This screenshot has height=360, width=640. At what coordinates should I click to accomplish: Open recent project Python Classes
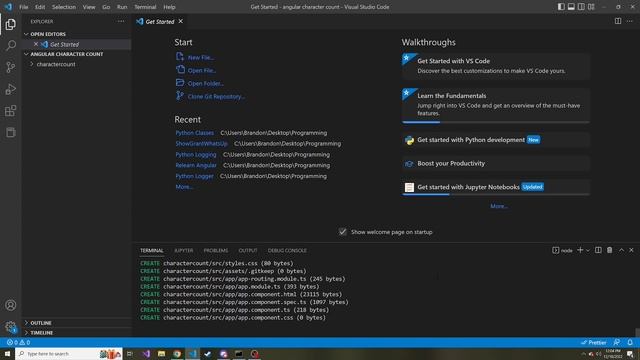click(194, 133)
